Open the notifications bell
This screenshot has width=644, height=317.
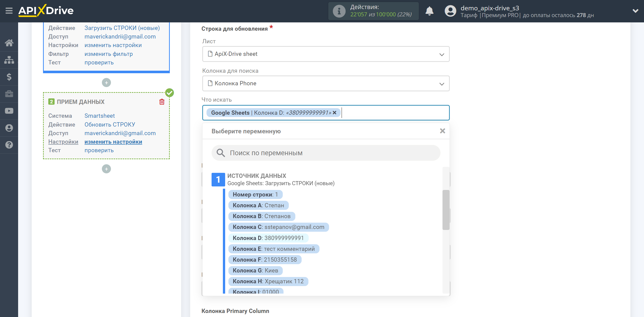(429, 11)
